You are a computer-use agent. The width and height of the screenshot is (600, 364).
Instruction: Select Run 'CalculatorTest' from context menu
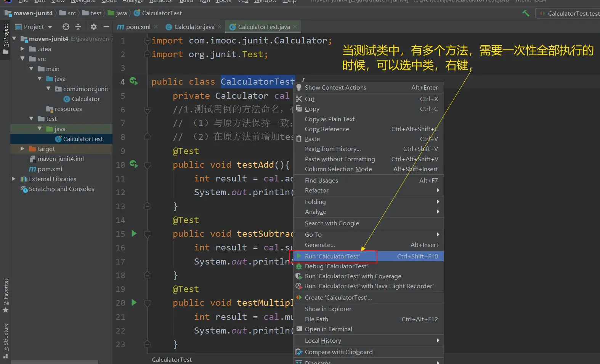click(332, 257)
